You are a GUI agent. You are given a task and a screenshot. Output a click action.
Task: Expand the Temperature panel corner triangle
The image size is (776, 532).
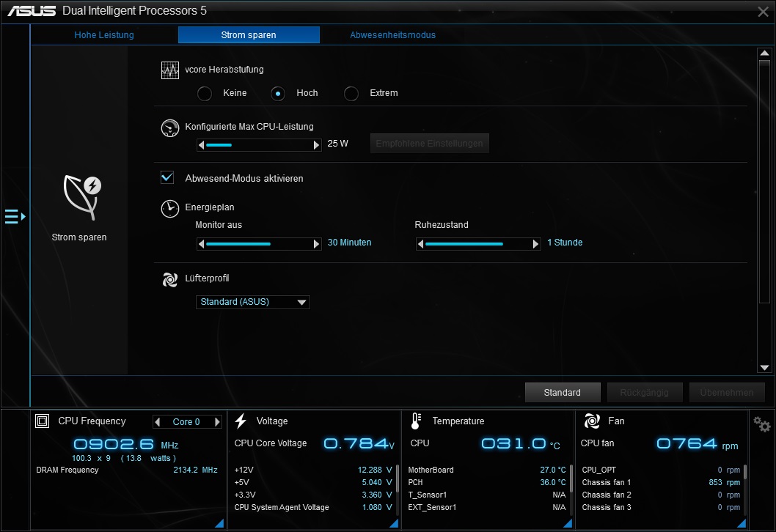point(568,523)
